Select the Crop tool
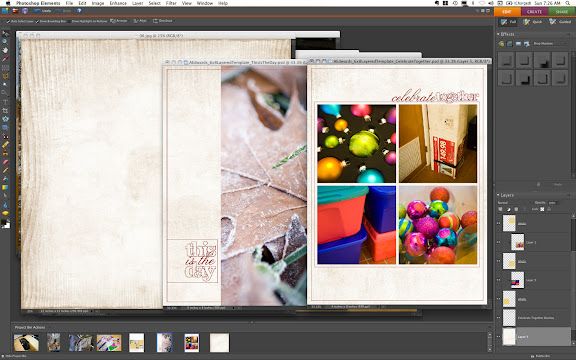Image resolution: width=576 pixels, height=360 pixels. pos(5,111)
